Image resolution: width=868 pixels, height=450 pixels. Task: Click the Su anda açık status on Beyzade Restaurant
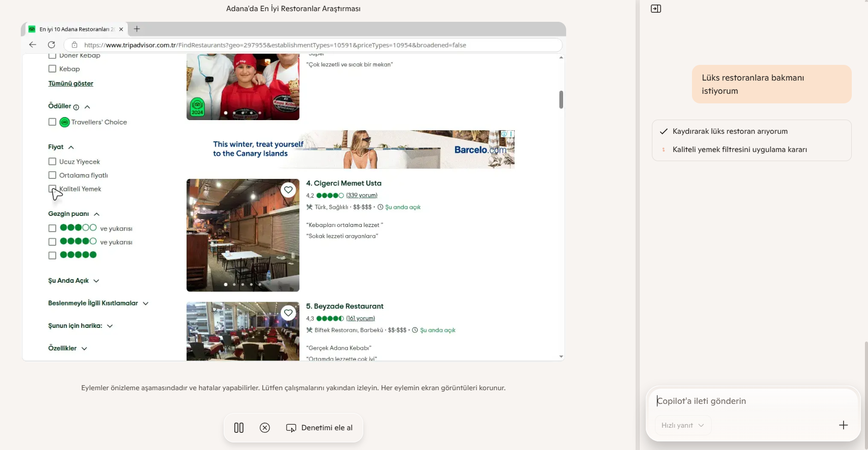pyautogui.click(x=438, y=330)
